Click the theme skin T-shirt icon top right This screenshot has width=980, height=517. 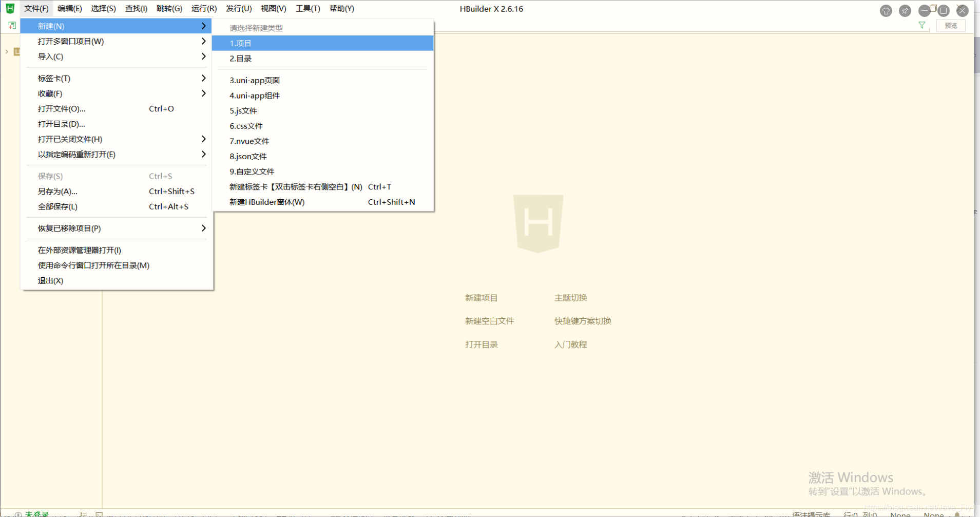886,10
